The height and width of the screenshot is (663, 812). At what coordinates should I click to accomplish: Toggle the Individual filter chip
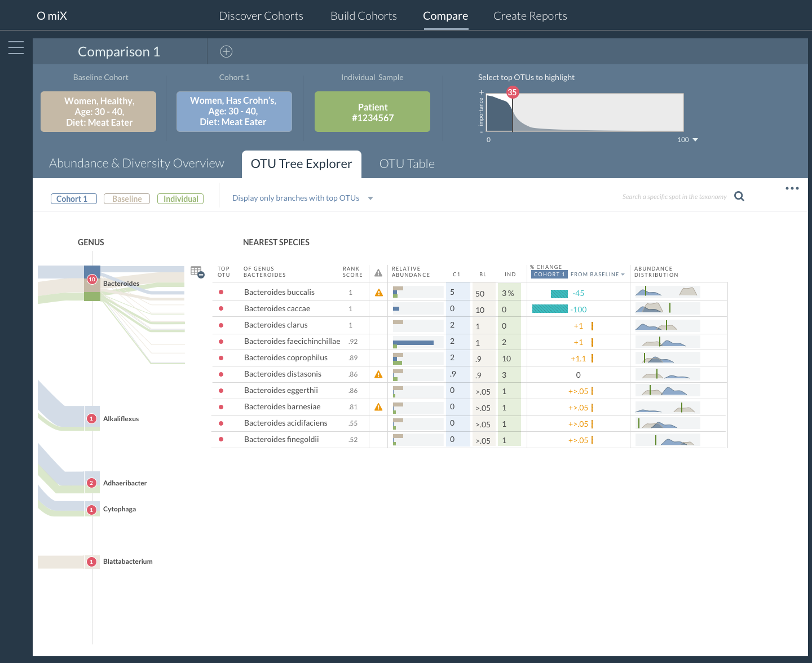pyautogui.click(x=180, y=199)
